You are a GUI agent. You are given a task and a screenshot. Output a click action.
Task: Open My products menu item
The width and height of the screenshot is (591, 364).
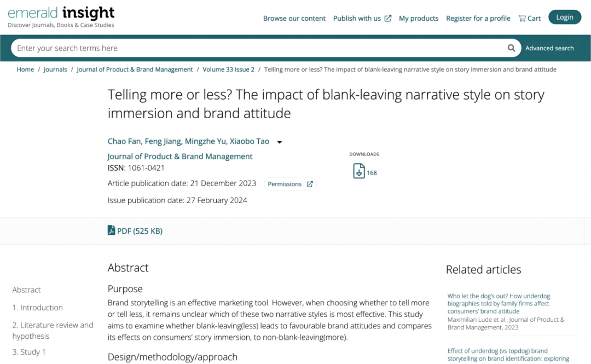pos(419,18)
